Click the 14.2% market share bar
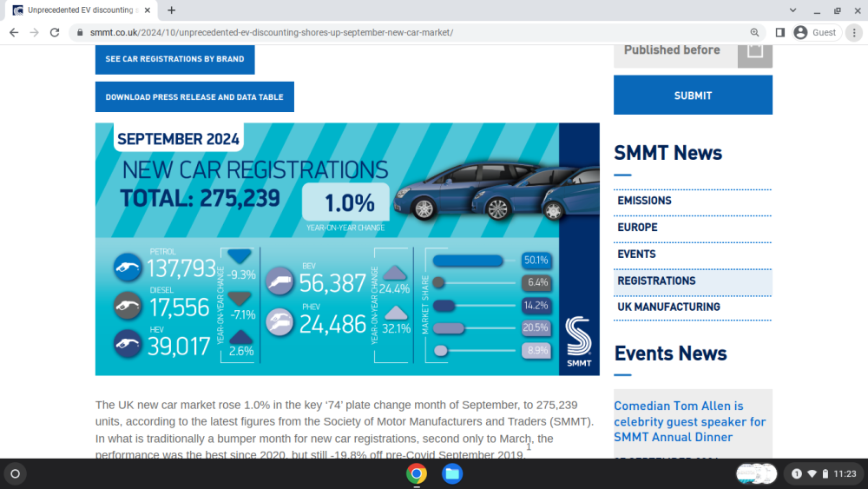Screen dimensions: 868x489 (x=444, y=305)
